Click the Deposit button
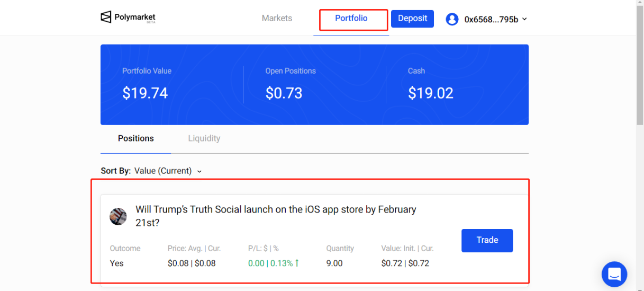 click(x=413, y=19)
